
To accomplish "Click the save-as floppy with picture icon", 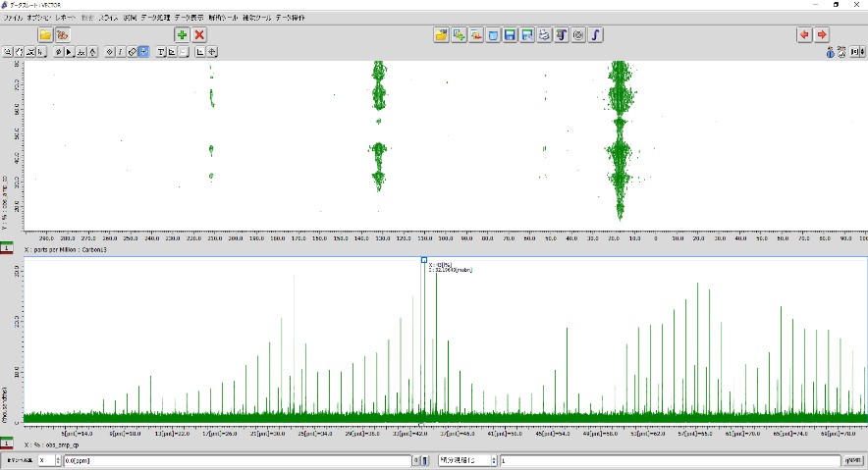I will (527, 35).
